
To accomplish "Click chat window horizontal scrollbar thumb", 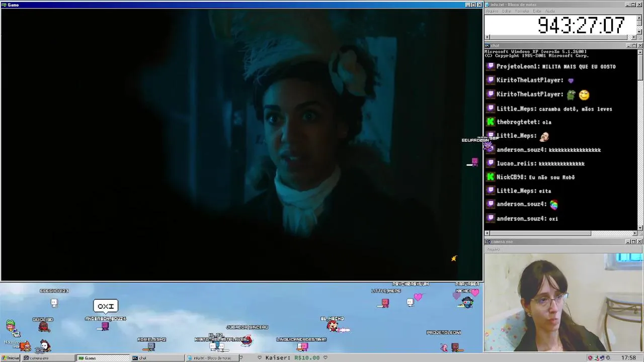I will coord(540,233).
